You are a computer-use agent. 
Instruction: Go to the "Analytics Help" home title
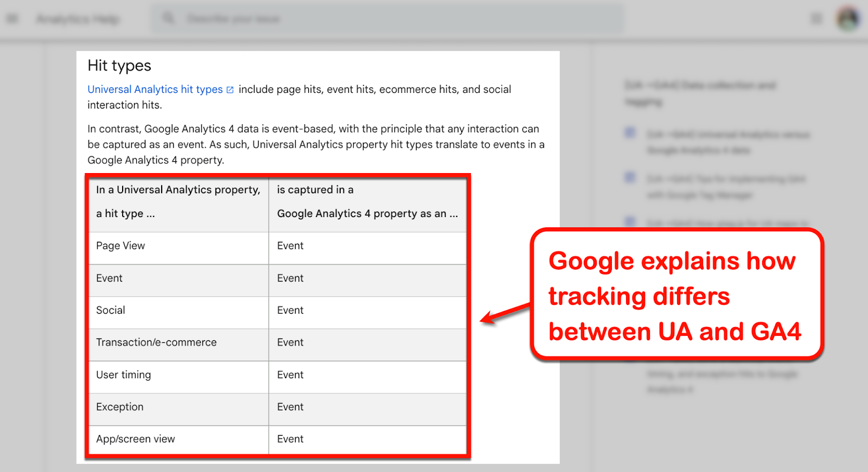[x=78, y=20]
